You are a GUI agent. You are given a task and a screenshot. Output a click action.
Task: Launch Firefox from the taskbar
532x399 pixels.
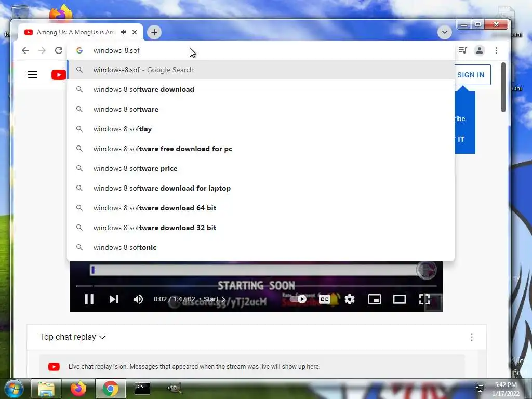click(78, 389)
